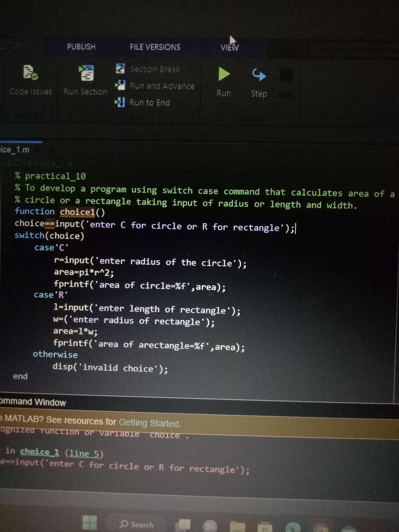
Task: Open the FILE VERSIONS ribbon tab
Action: [155, 47]
